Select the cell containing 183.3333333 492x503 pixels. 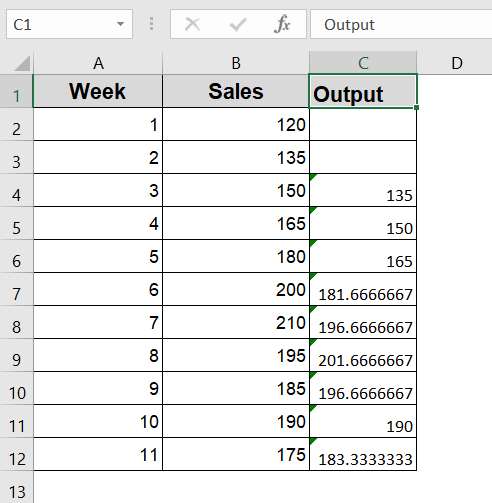click(x=363, y=454)
